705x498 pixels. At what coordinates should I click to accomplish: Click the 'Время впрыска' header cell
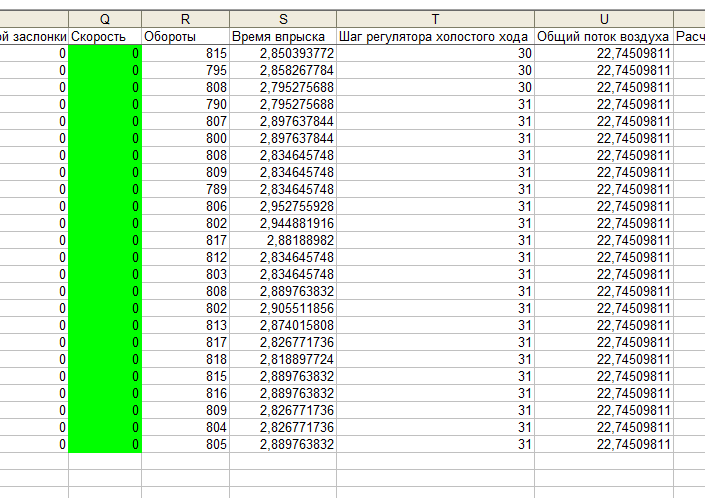[283, 36]
